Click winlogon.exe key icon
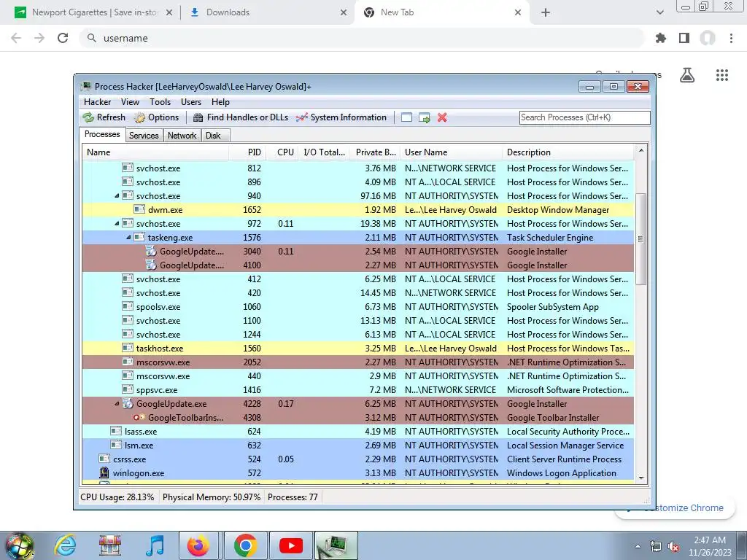 coord(104,472)
